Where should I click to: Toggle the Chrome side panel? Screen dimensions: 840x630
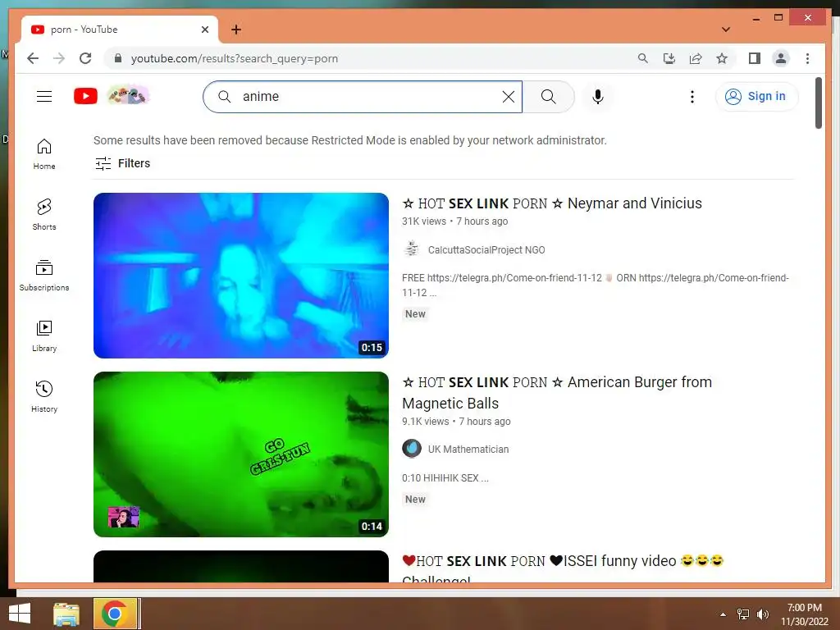(x=755, y=58)
